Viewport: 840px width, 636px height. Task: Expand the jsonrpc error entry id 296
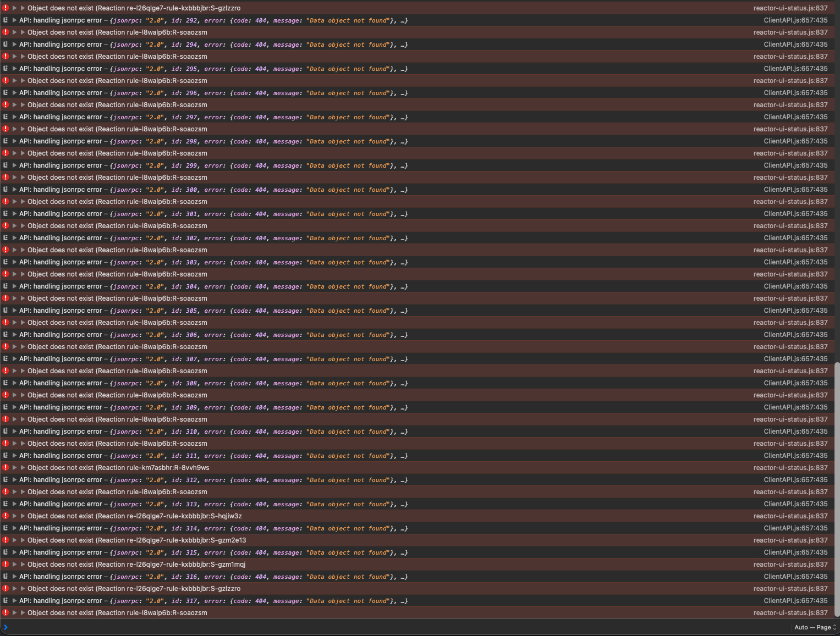[x=14, y=93]
